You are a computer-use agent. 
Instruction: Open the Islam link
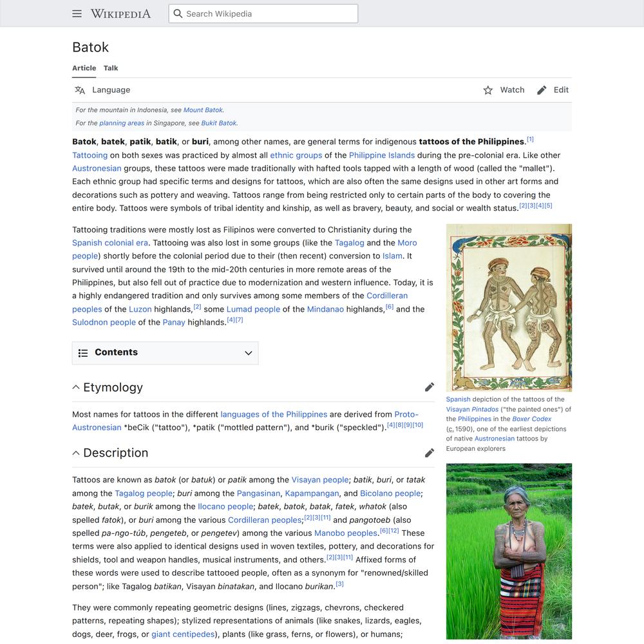(392, 256)
